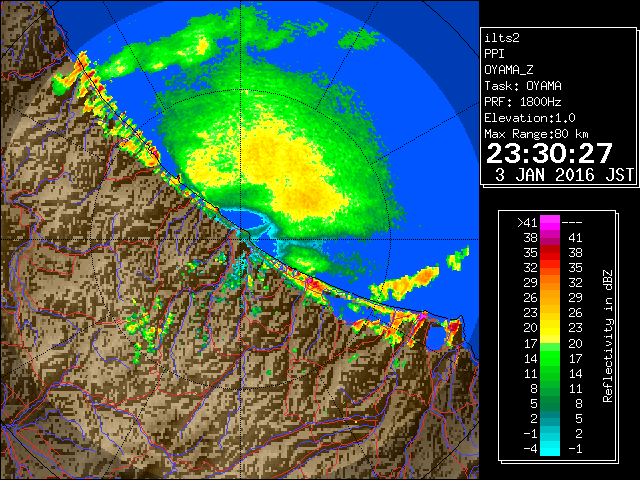The width and height of the screenshot is (640, 480).
Task: Choose the bright green 14–17 dBZ band
Action: 550,358
